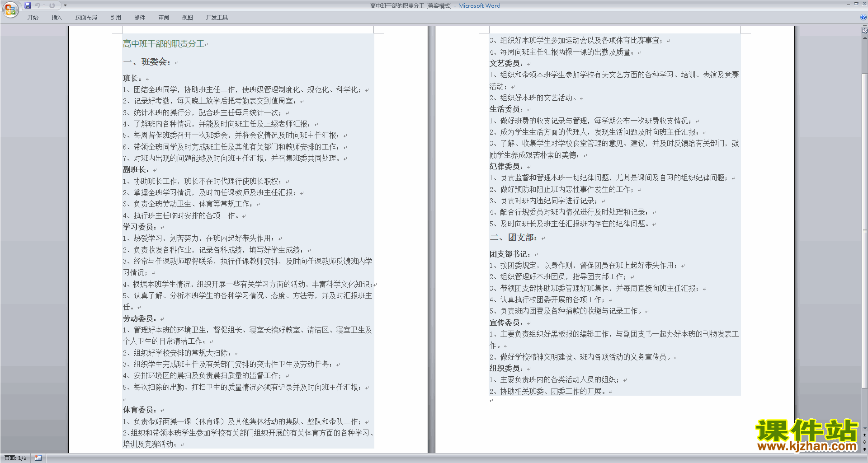Open the Select Browse Object round button

coord(865,442)
